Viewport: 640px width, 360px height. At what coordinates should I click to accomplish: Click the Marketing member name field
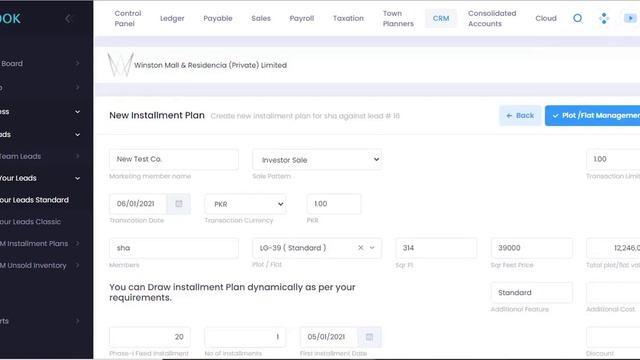tap(174, 159)
